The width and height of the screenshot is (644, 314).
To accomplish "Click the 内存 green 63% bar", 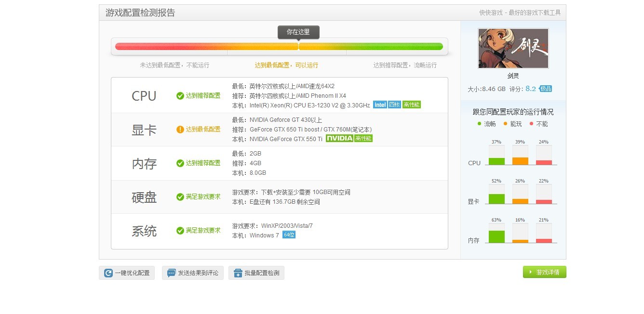I will [x=496, y=236].
